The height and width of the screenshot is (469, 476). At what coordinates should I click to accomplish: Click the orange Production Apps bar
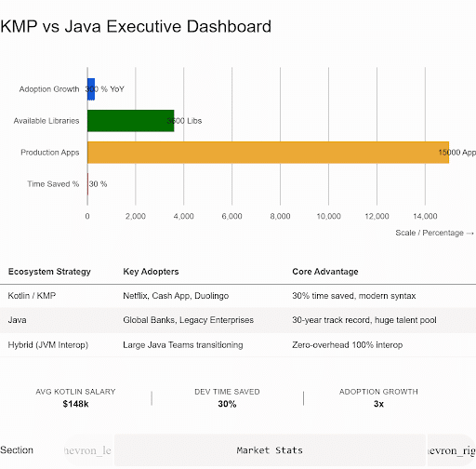(x=268, y=153)
